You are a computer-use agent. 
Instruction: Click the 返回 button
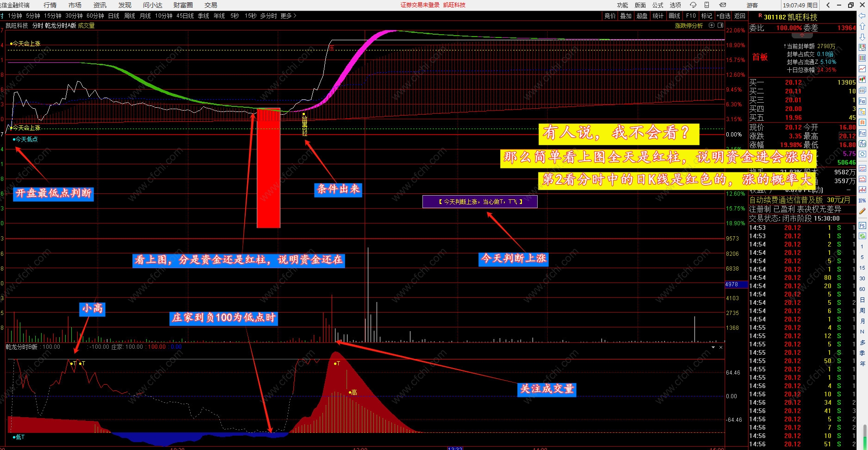click(740, 16)
